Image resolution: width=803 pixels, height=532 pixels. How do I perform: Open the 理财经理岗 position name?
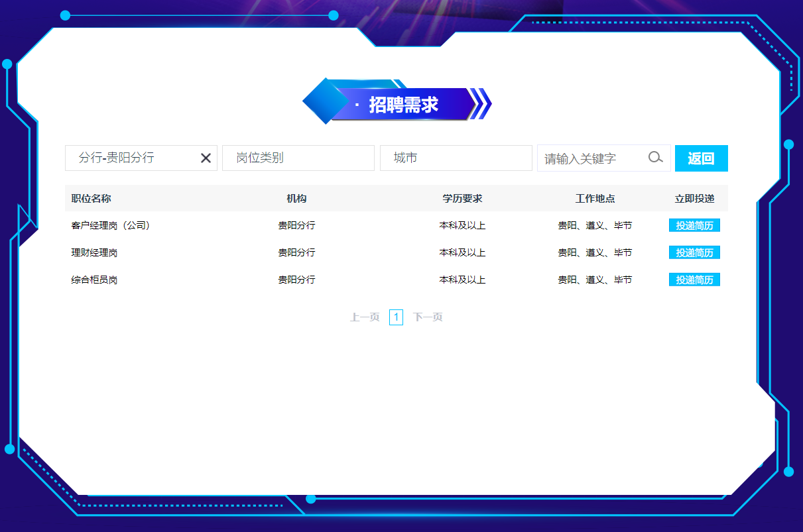pyautogui.click(x=94, y=252)
